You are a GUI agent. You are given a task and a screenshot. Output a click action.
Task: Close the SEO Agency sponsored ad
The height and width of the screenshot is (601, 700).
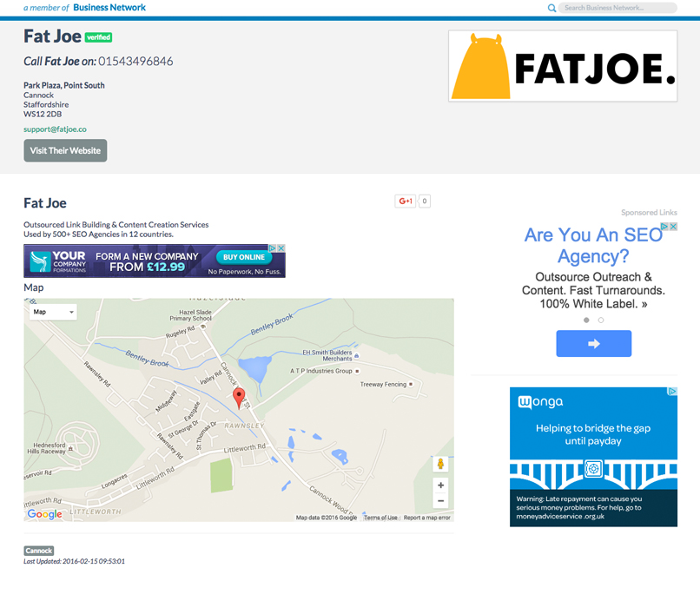[673, 227]
